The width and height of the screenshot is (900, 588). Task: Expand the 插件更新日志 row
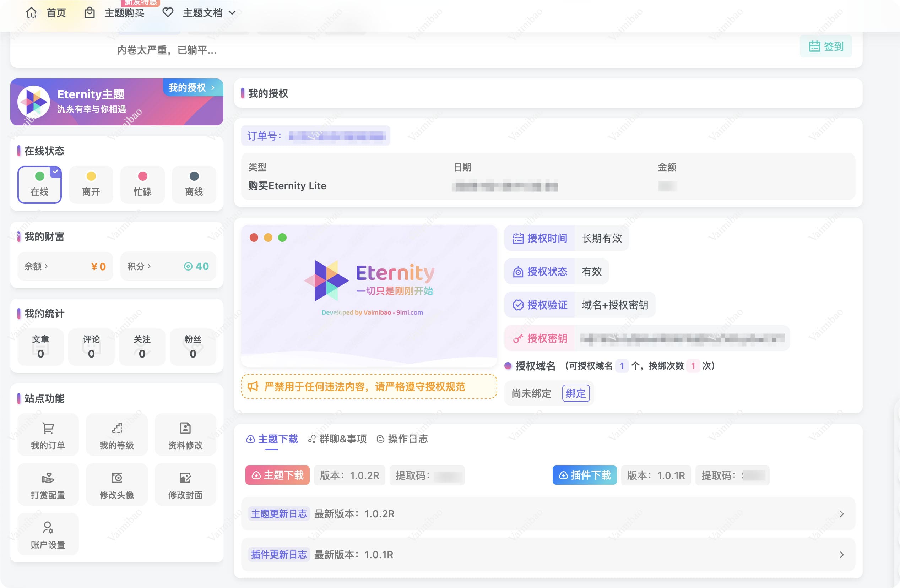(x=548, y=555)
